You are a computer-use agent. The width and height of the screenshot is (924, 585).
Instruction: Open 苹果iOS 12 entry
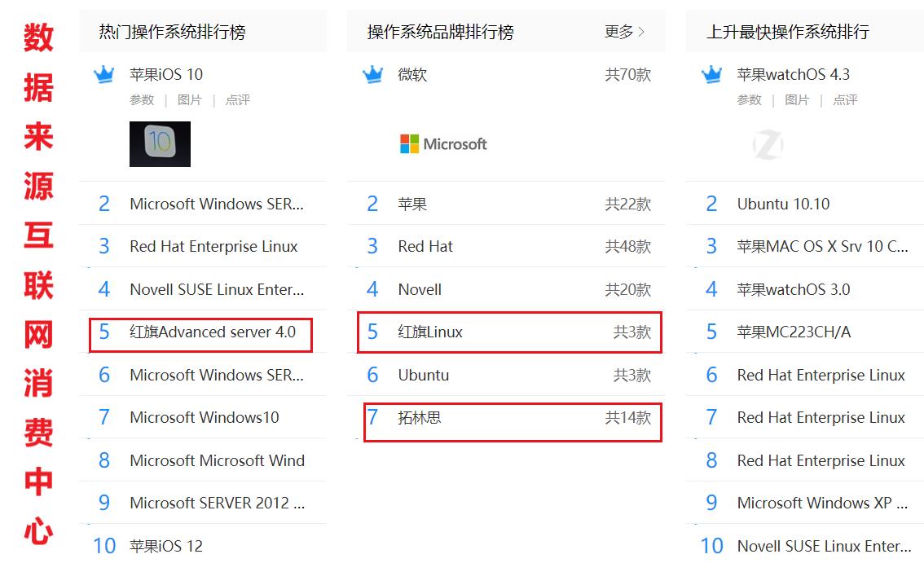[166, 546]
